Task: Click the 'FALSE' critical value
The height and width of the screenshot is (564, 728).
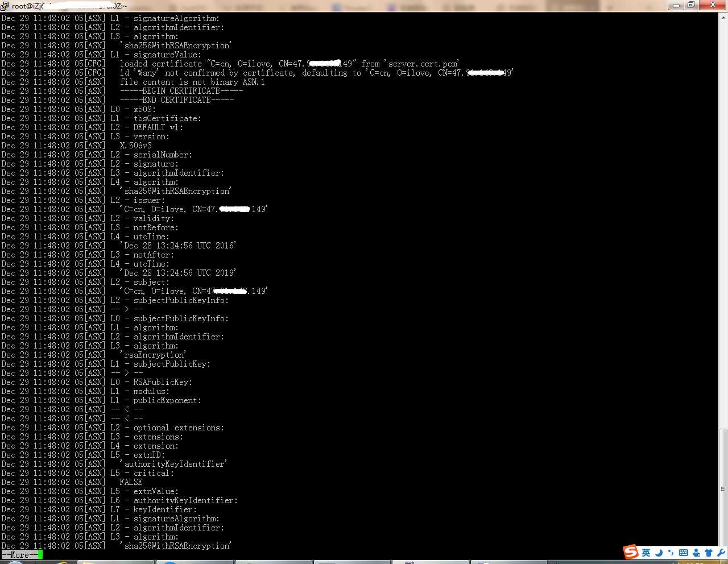Action: pyautogui.click(x=131, y=482)
